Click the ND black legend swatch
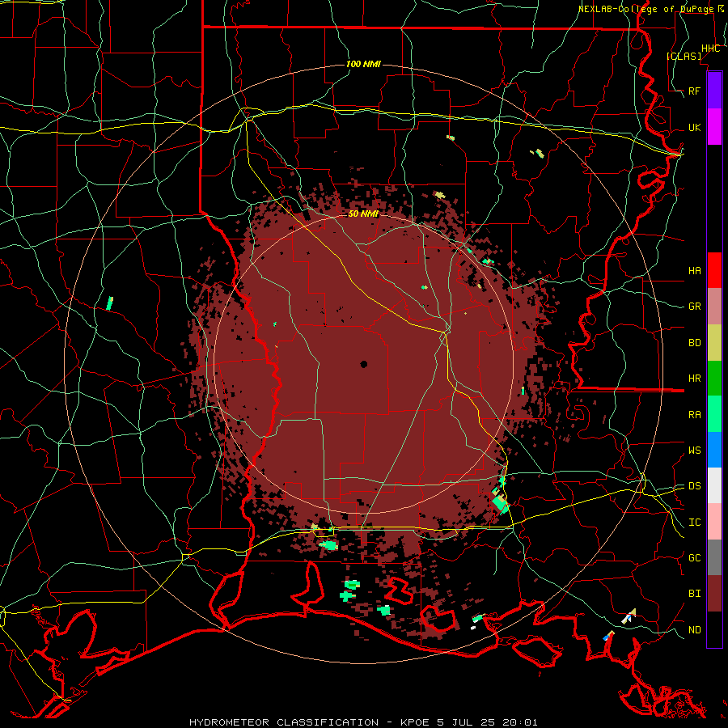Viewport: 728px width, 728px height. tap(714, 629)
